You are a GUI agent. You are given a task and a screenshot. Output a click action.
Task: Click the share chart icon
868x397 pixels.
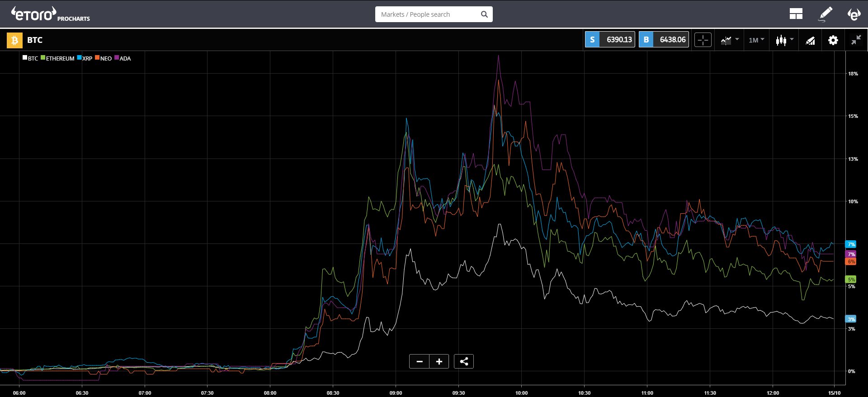[x=464, y=361]
